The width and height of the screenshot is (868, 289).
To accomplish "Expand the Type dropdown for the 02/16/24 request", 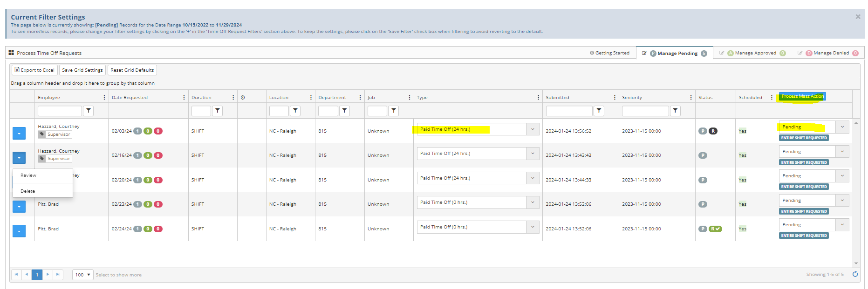I will (x=533, y=154).
